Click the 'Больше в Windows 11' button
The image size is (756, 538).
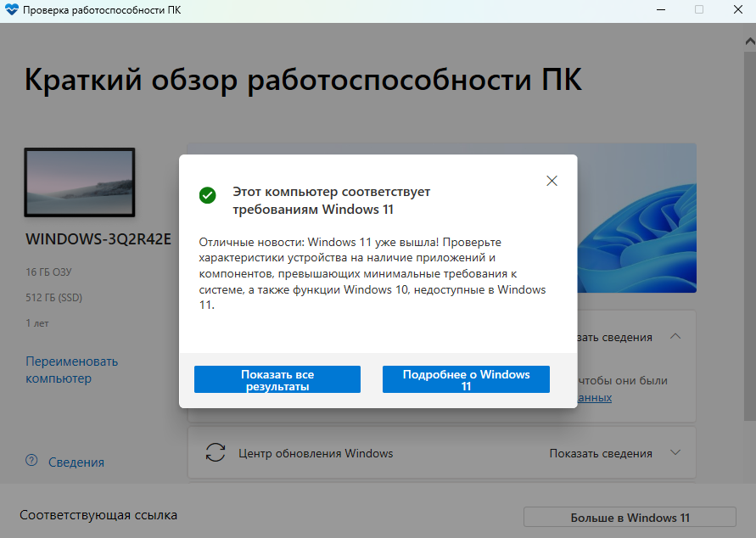[x=630, y=518]
